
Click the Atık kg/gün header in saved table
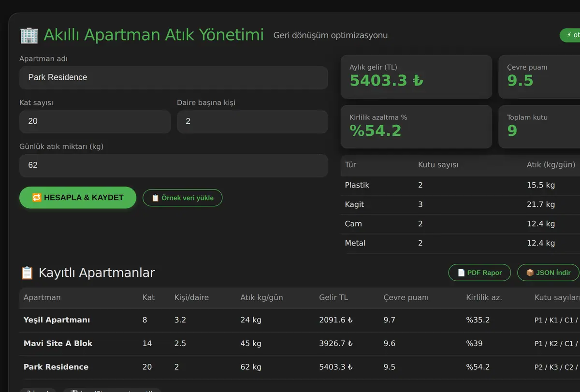[x=261, y=297]
